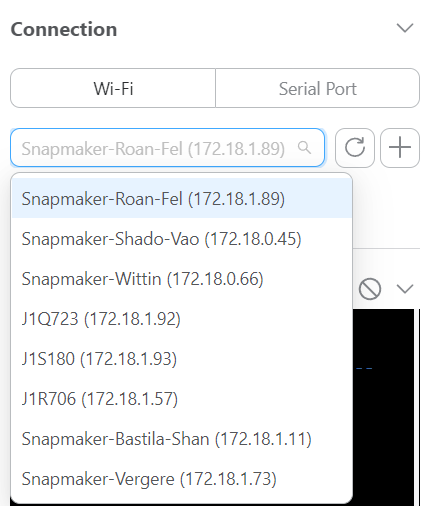Collapse the Connection panel chevron
Viewport: 435px width, 506px height.
point(405,28)
